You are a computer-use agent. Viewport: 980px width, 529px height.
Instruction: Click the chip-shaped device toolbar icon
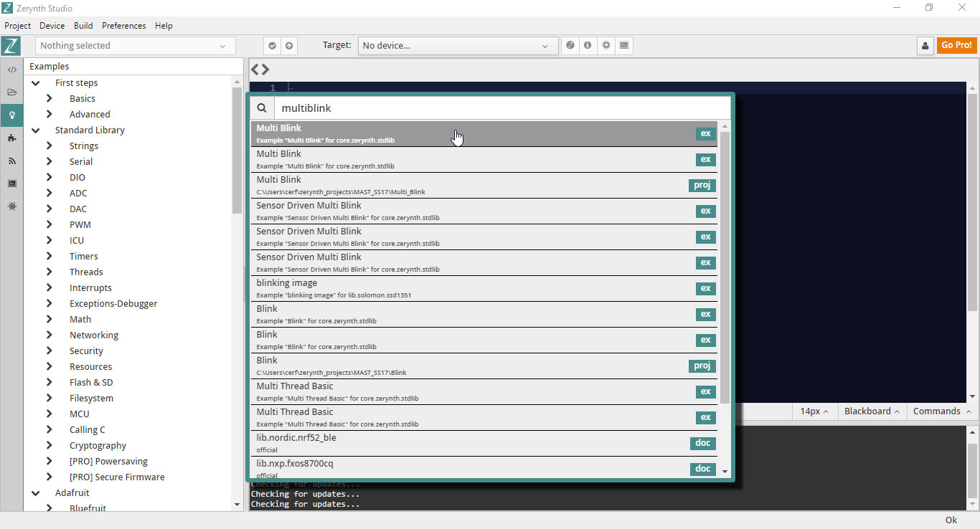[606, 45]
